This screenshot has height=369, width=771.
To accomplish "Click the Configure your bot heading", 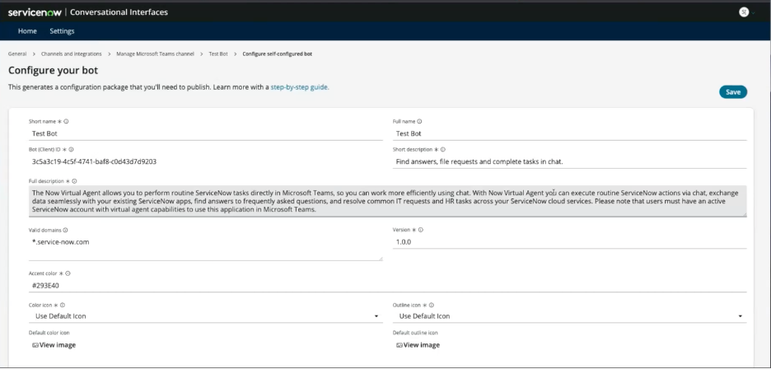I will pyautogui.click(x=53, y=70).
